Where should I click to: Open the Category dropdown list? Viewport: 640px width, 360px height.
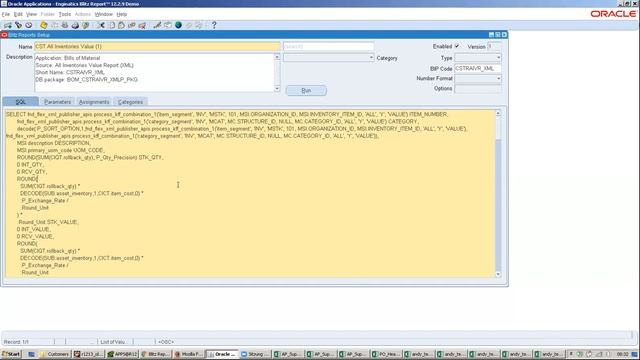click(371, 58)
